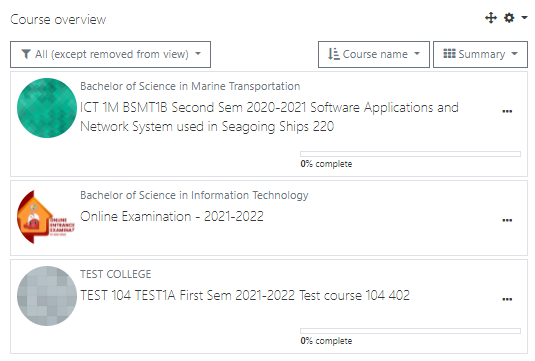
Task: Open the ICT 1M BSMT1B Software Applications course
Action: pyautogui.click(x=269, y=117)
